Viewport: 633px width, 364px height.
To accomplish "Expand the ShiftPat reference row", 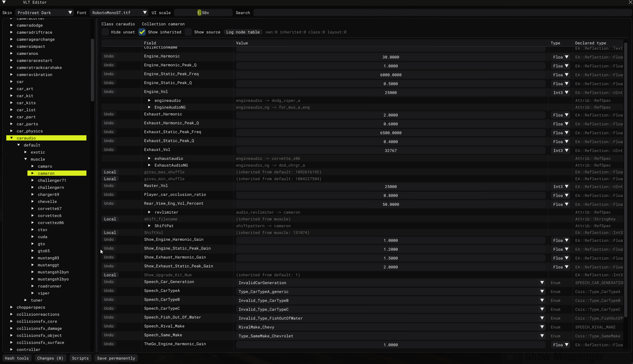I will (149, 226).
